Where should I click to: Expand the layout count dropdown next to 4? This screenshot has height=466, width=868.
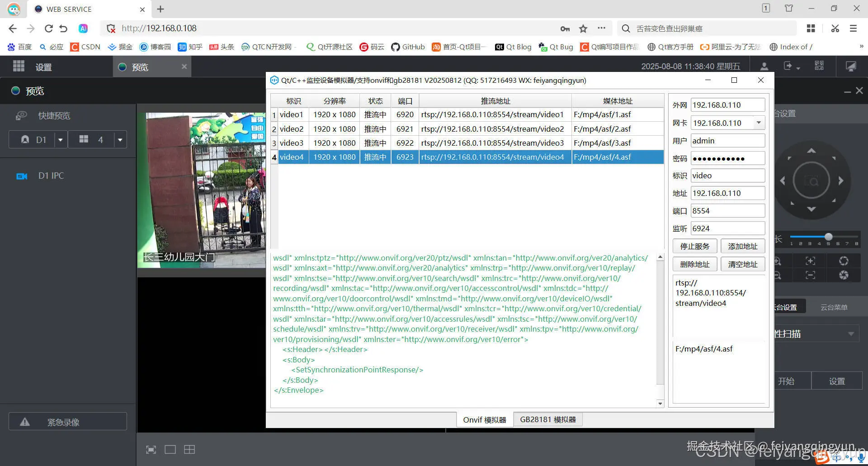120,139
